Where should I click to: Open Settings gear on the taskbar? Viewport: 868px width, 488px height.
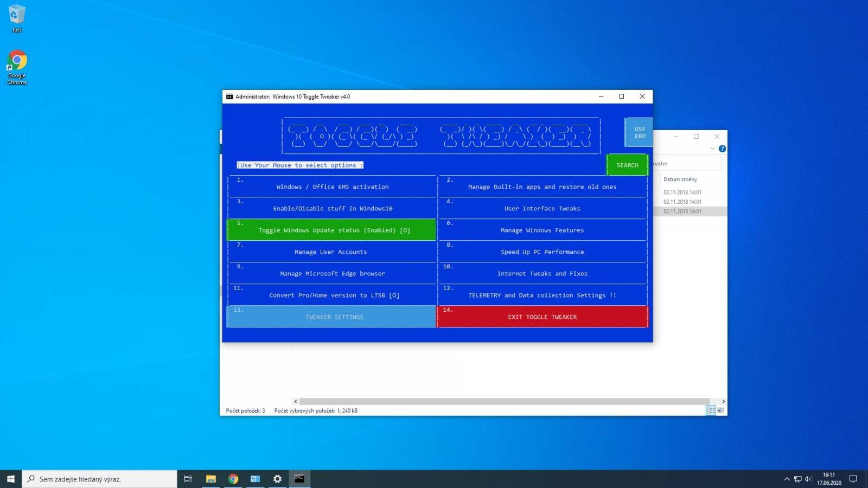coord(277,479)
